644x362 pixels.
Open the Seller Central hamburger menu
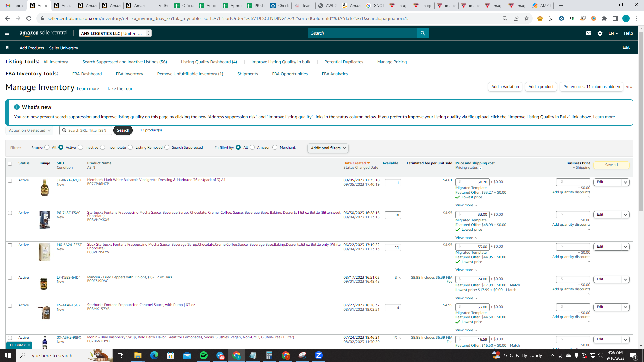click(7, 33)
